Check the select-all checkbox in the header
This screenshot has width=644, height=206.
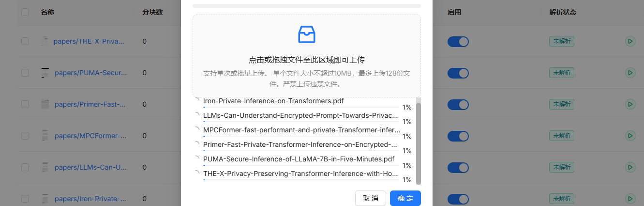[x=25, y=12]
